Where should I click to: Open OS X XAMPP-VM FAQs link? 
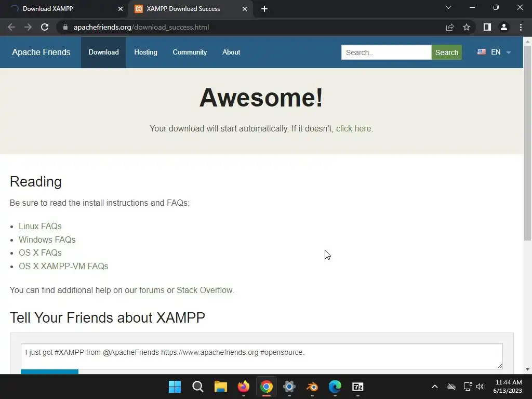click(63, 266)
